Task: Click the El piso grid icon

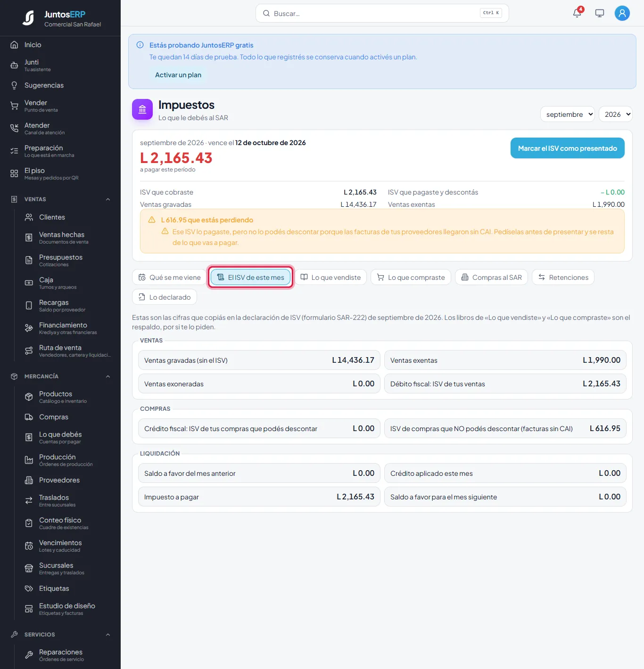Action: point(14,173)
